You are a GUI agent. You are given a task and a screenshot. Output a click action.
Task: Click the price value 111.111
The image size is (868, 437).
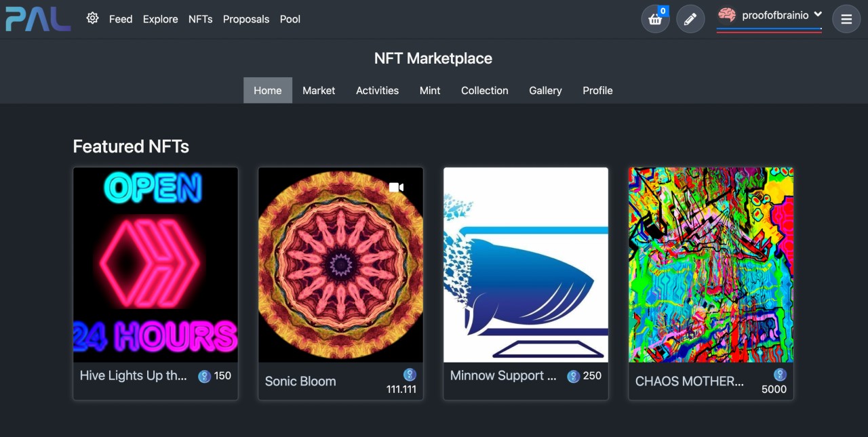point(401,390)
